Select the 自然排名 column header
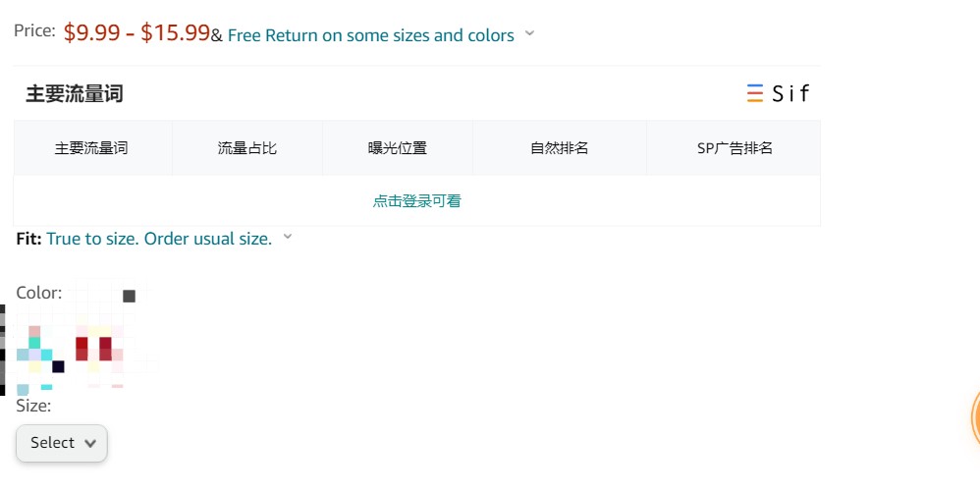The width and height of the screenshot is (980, 494). pos(560,148)
